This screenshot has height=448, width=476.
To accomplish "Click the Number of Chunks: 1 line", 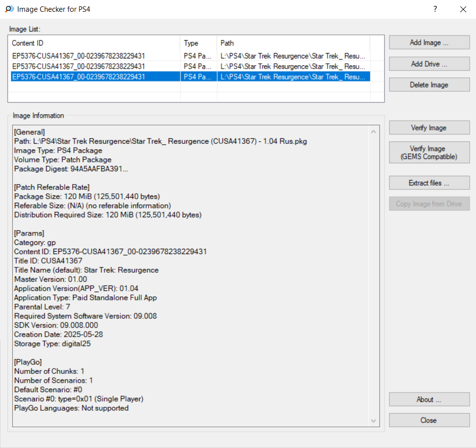I will click(x=49, y=371).
